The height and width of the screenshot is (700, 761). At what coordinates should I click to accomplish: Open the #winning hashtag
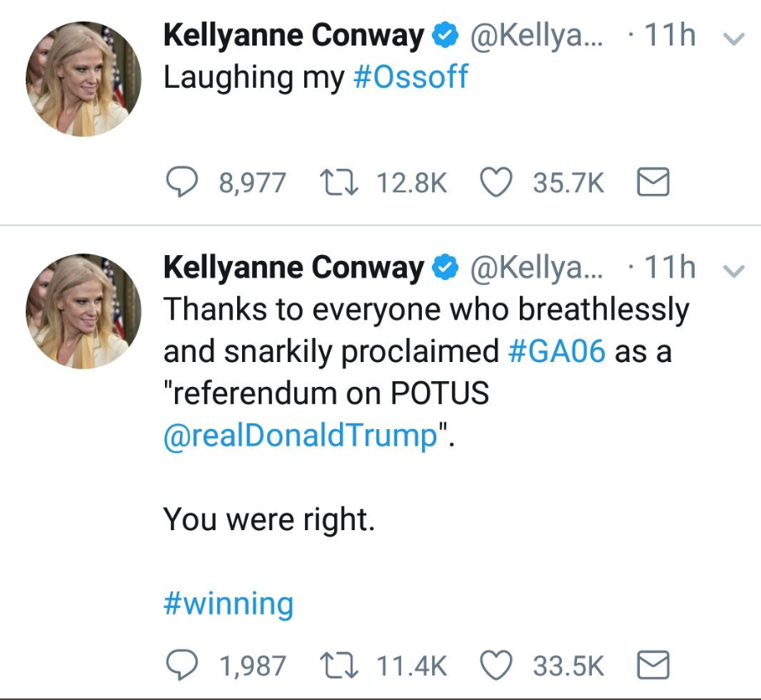[x=229, y=604]
